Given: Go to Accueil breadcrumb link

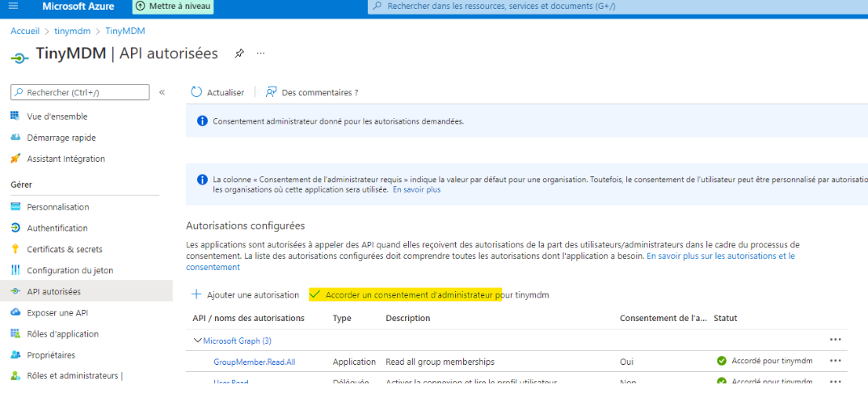Looking at the screenshot, I should (25, 31).
